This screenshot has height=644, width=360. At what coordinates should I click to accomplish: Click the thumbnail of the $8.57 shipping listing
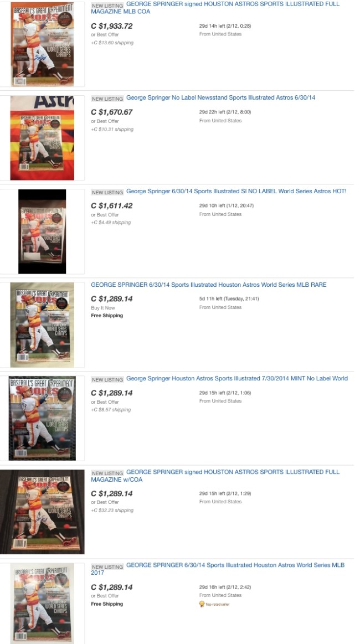pos(42,418)
